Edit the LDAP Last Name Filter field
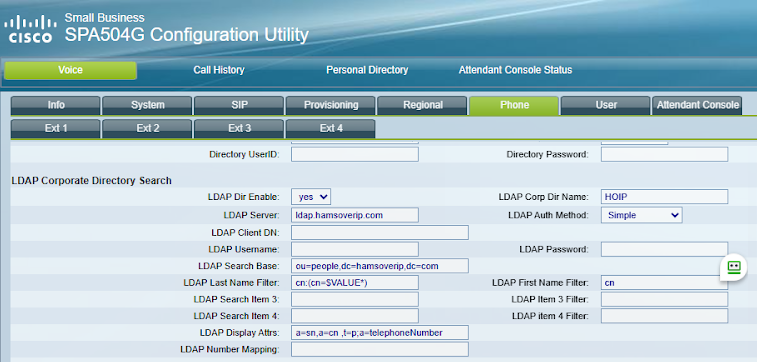The width and height of the screenshot is (757, 362). tap(355, 283)
